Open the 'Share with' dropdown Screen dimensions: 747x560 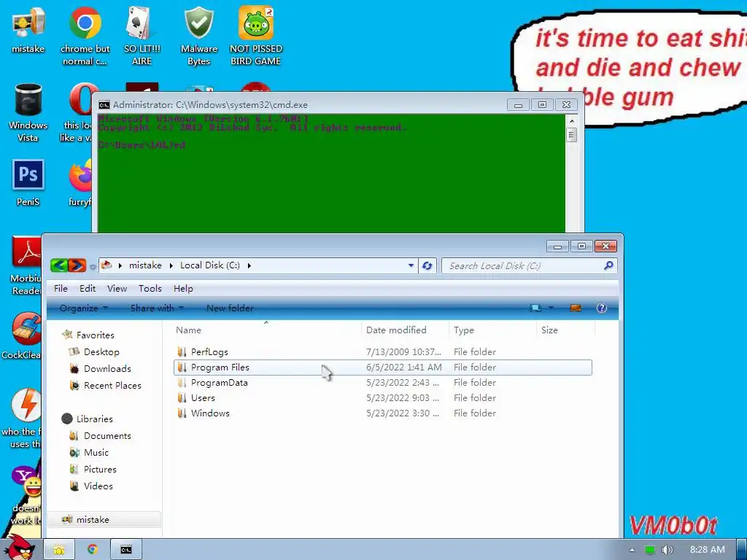click(x=158, y=308)
